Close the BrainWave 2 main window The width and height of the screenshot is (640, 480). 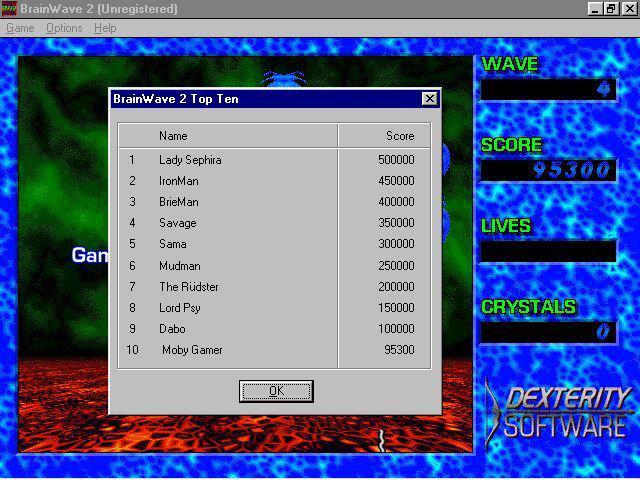pyautogui.click(x=629, y=9)
